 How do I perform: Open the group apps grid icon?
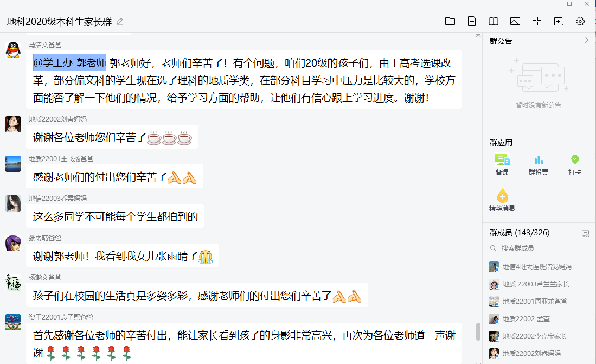(x=537, y=21)
